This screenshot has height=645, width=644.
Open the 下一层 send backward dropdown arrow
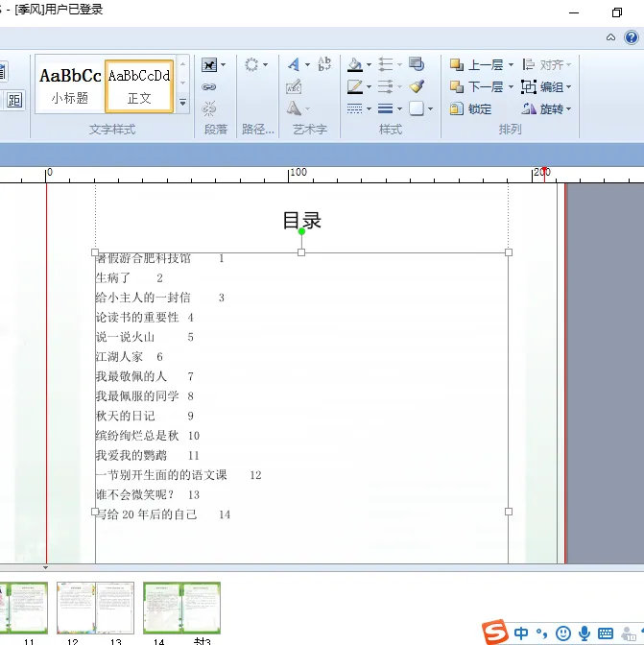[511, 86]
